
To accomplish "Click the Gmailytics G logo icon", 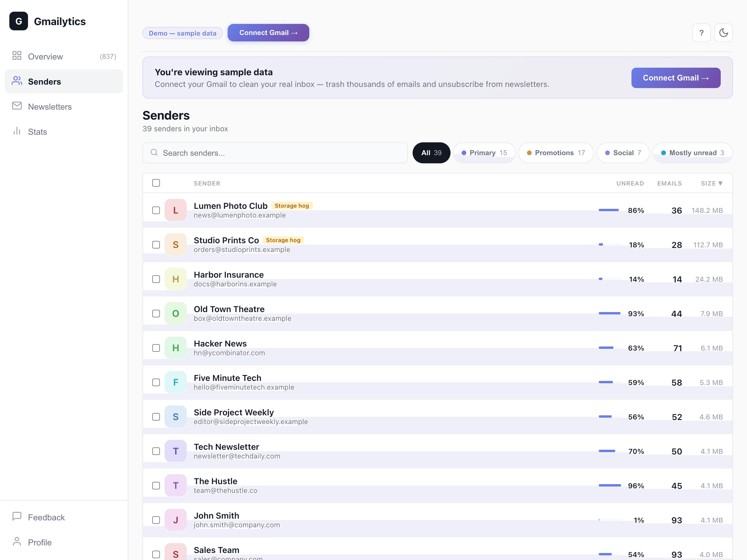I will tap(19, 21).
